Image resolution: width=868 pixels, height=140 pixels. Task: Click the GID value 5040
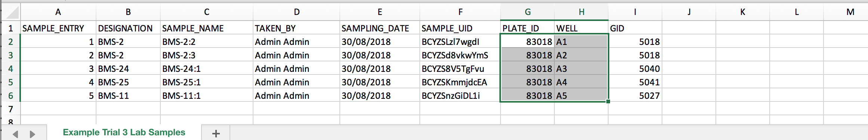point(635,69)
